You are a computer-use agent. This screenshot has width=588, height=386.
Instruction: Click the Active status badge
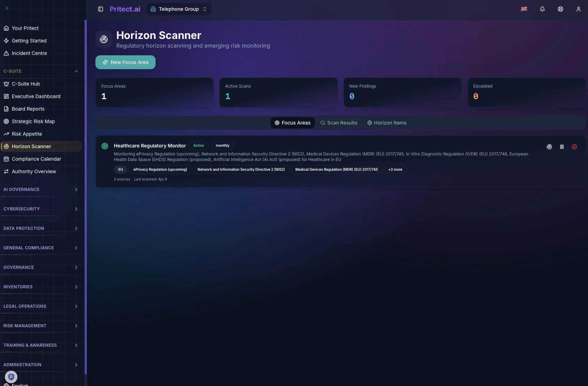[198, 146]
